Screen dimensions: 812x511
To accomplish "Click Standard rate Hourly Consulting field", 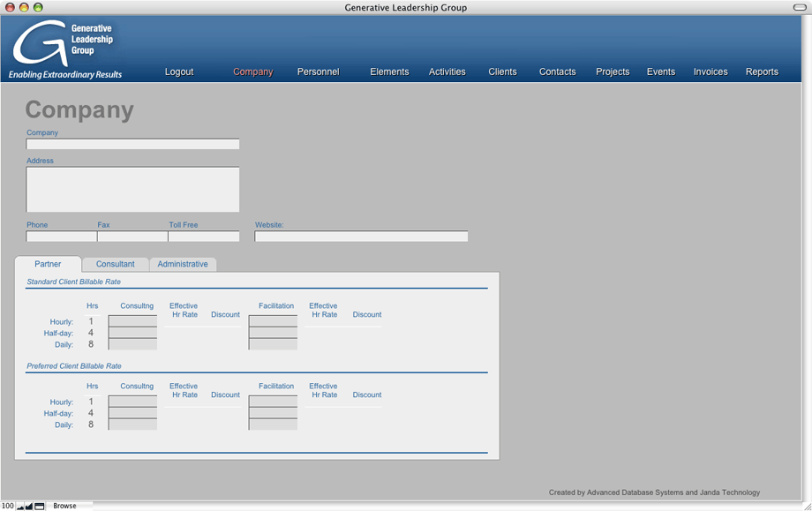I will 132,321.
